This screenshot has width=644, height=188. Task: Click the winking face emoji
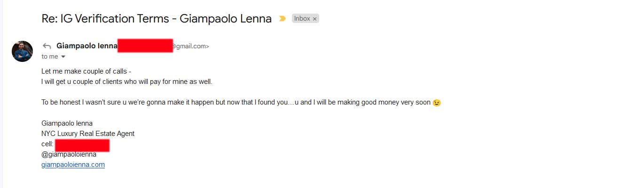click(437, 103)
